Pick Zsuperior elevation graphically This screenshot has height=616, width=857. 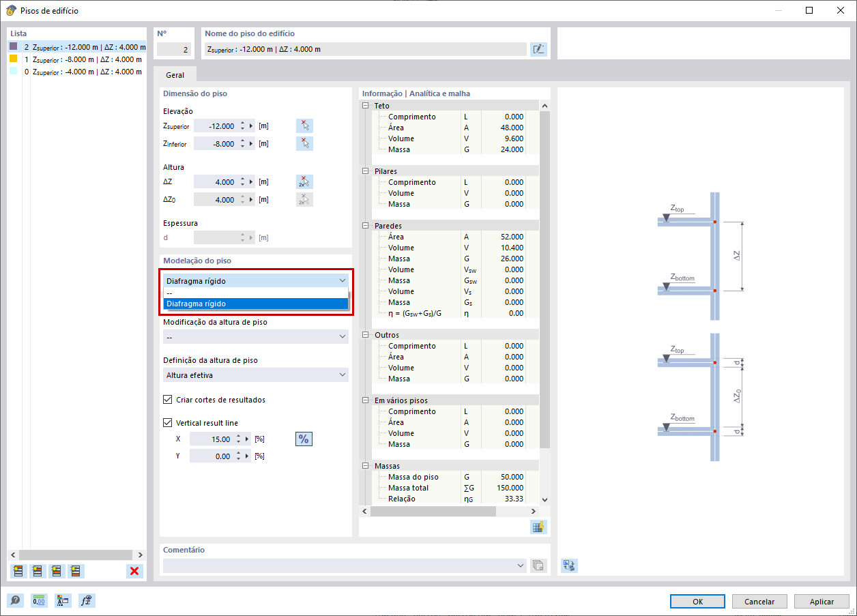pos(304,126)
